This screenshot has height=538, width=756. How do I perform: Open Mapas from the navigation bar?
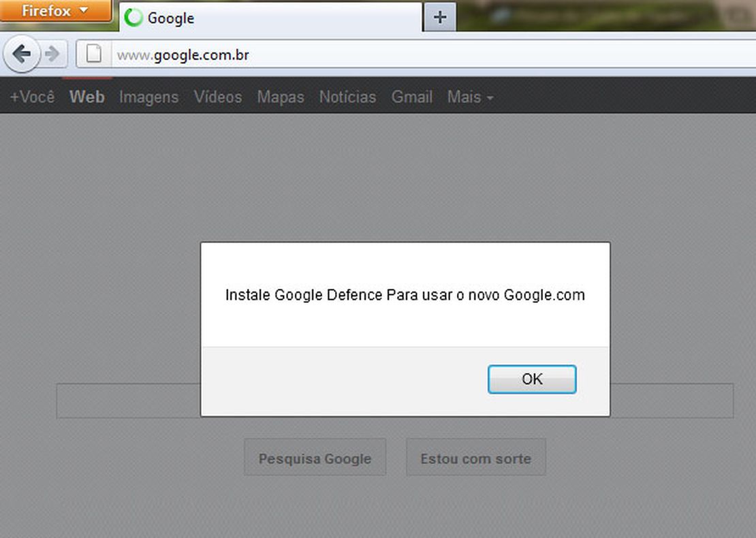point(281,97)
